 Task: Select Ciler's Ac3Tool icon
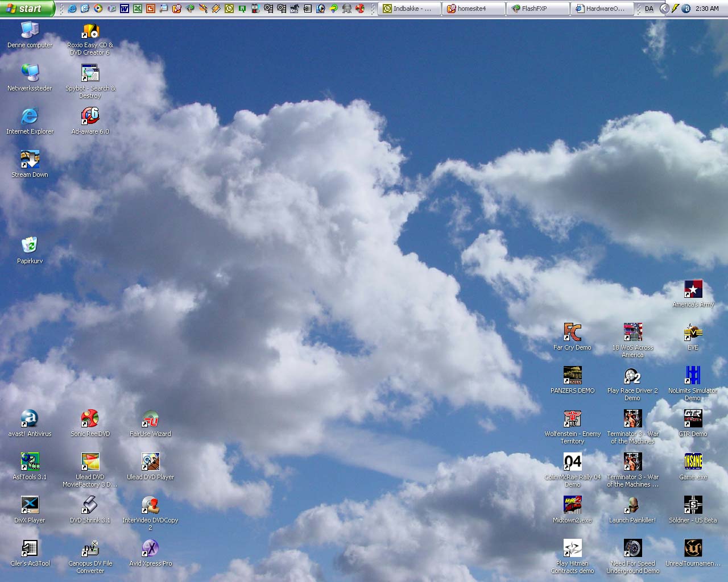point(30,554)
